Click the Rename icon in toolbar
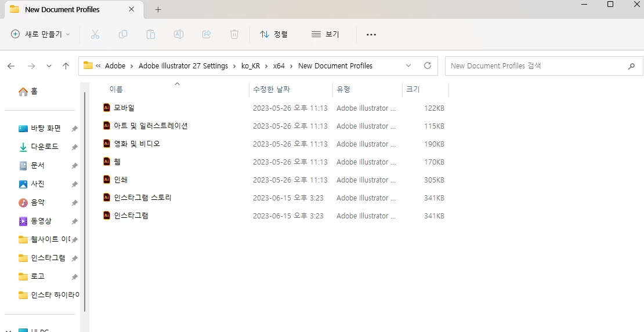Viewport: 644px width, 332px height. coord(179,34)
